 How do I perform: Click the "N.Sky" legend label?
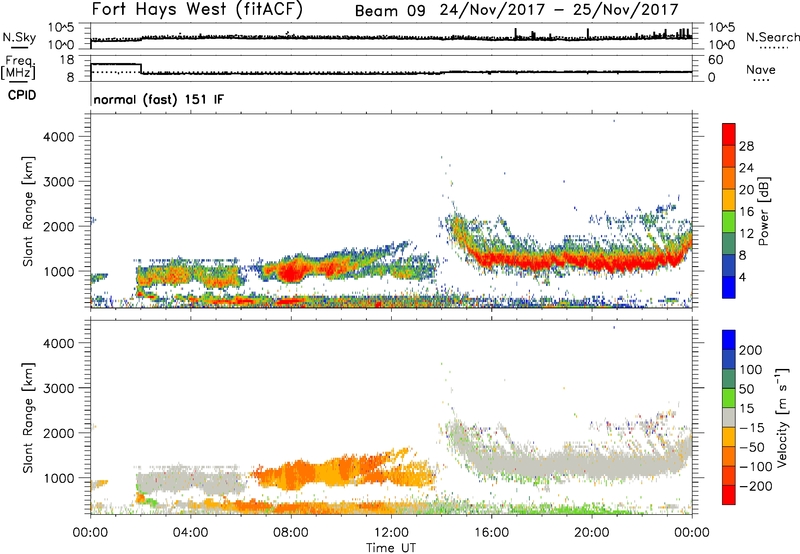click(19, 37)
